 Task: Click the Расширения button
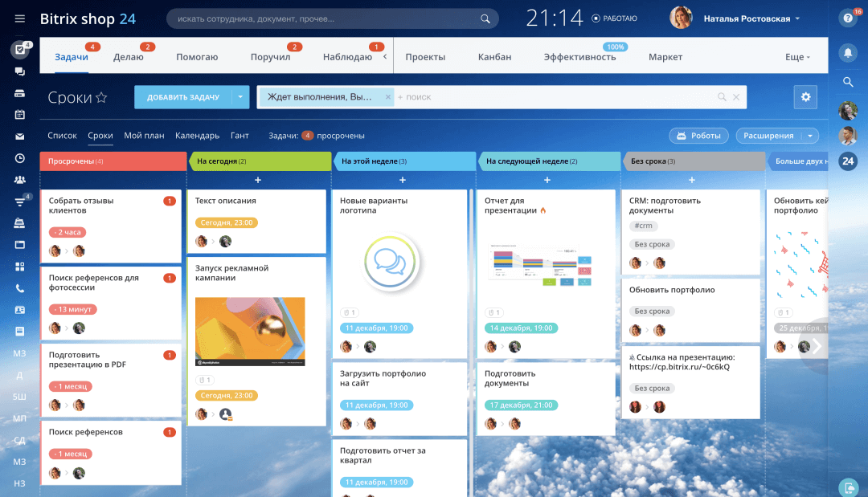coord(768,136)
